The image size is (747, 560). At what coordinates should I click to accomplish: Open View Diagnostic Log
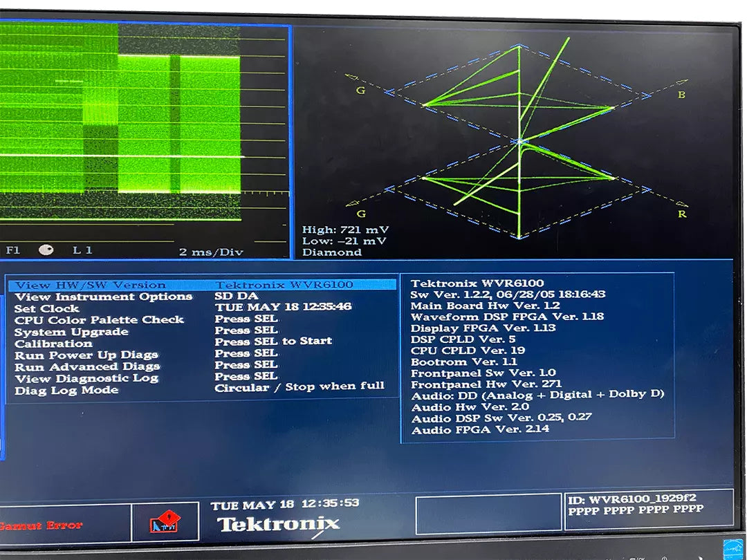click(86, 379)
